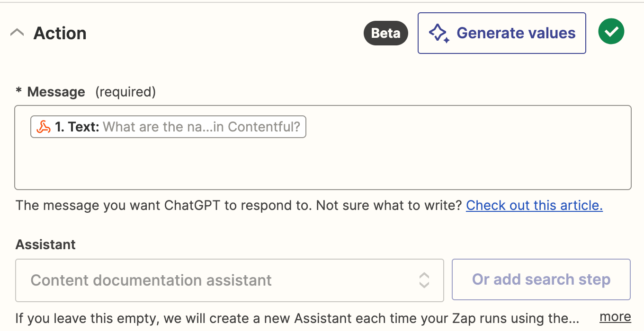Click the Assistant field label
Image resolution: width=644 pixels, height=331 pixels.
click(45, 244)
